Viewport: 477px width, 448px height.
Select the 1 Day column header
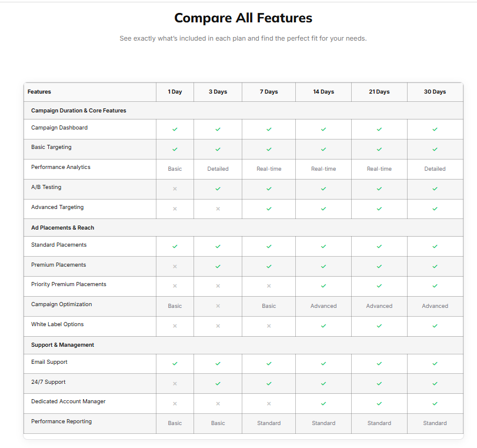tap(175, 92)
